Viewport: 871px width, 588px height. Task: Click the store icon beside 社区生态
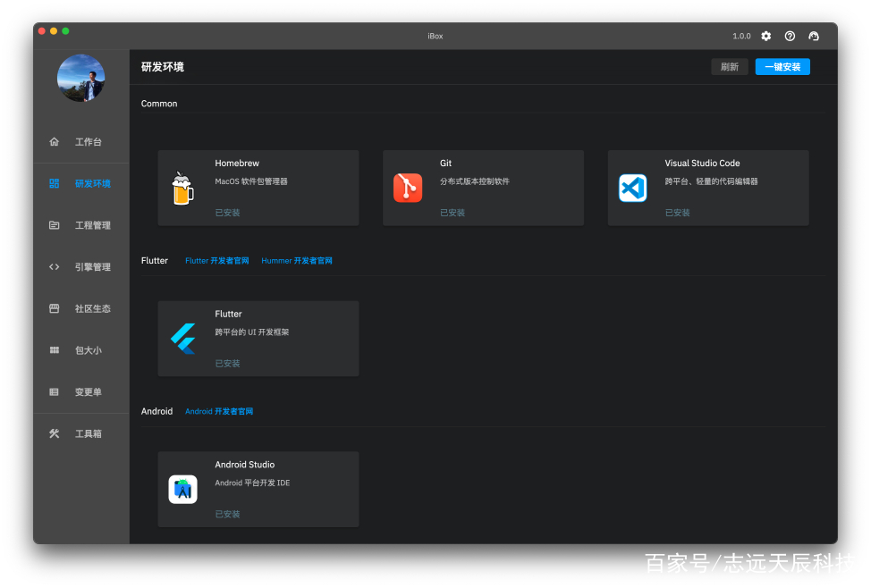click(x=54, y=308)
